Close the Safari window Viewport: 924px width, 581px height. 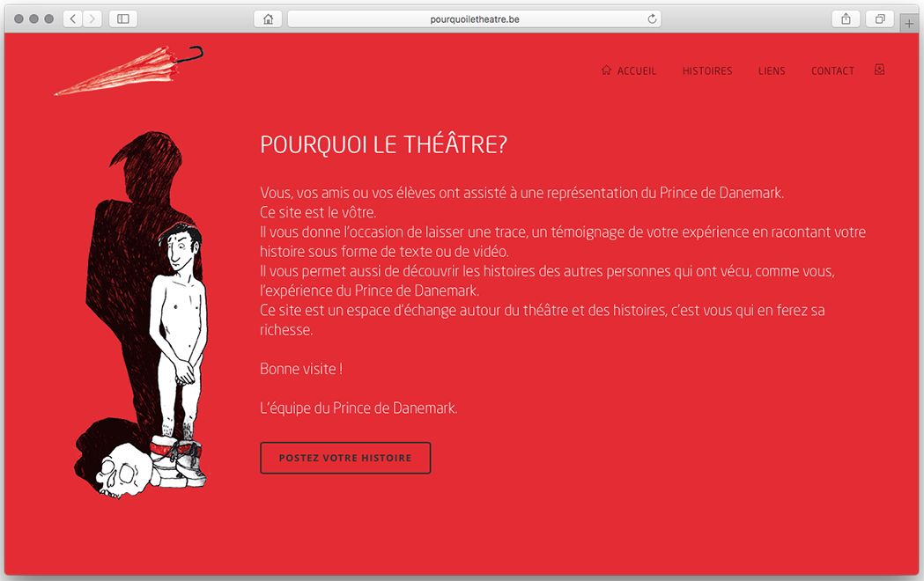click(x=19, y=18)
